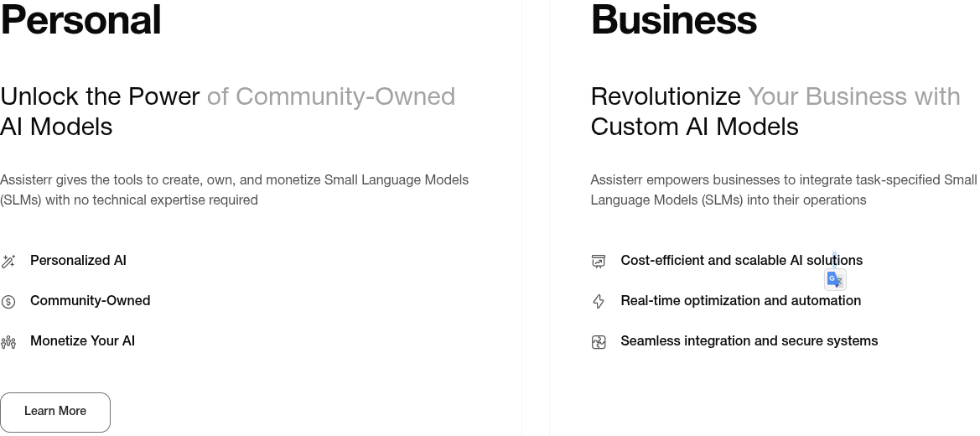Click Cost-efficient and scalable AI solutions text

pos(721,261)
